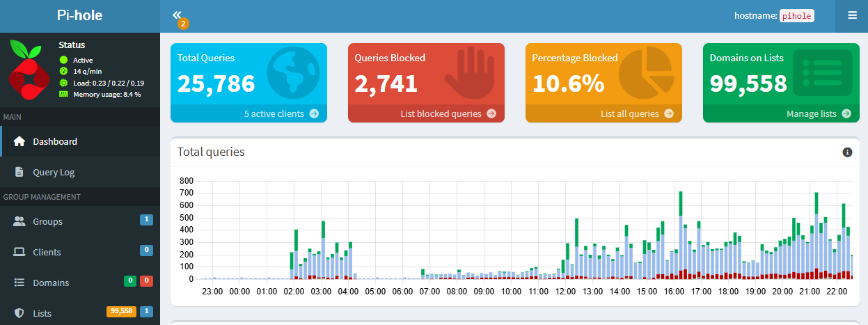Go to Groups management

pos(80,221)
